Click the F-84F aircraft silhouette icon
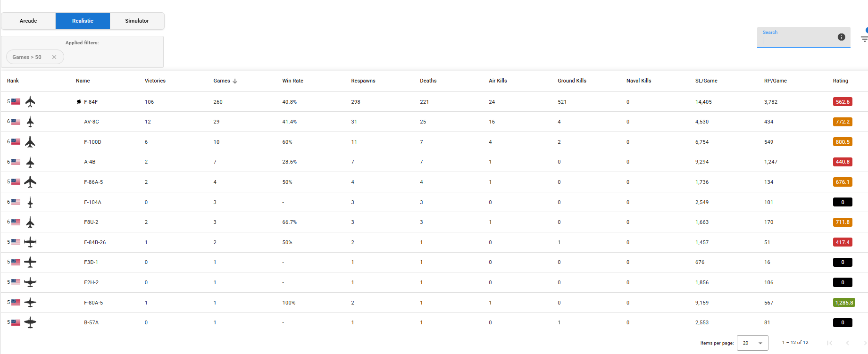The height and width of the screenshot is (354, 868). tap(30, 101)
